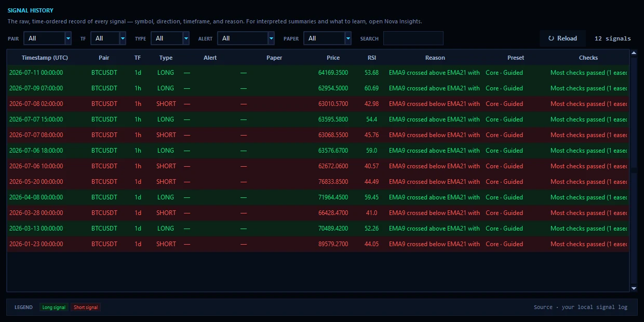Click the Alert column header
This screenshot has height=322, width=644.
(210, 58)
